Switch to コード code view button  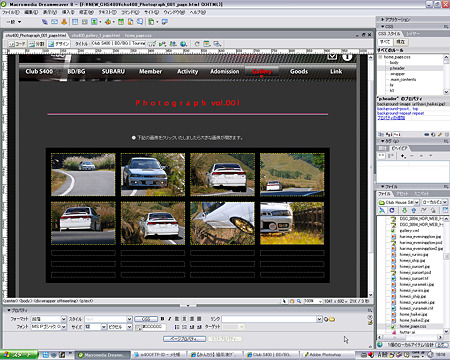pos(17,44)
